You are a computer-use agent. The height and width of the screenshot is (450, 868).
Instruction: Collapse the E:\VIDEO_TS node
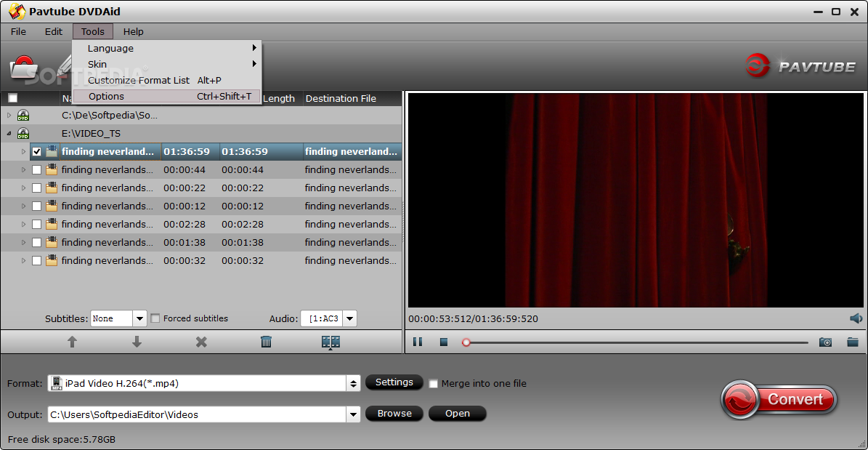(x=8, y=134)
